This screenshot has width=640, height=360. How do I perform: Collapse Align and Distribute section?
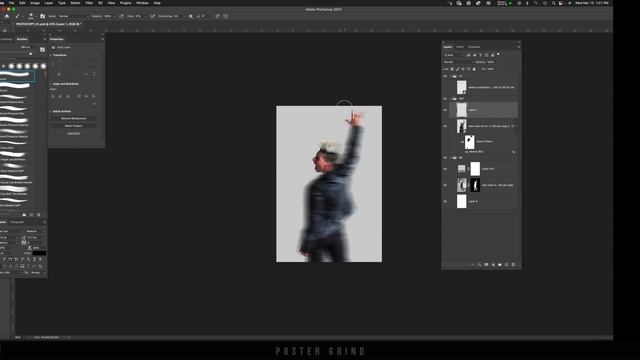pyautogui.click(x=51, y=84)
